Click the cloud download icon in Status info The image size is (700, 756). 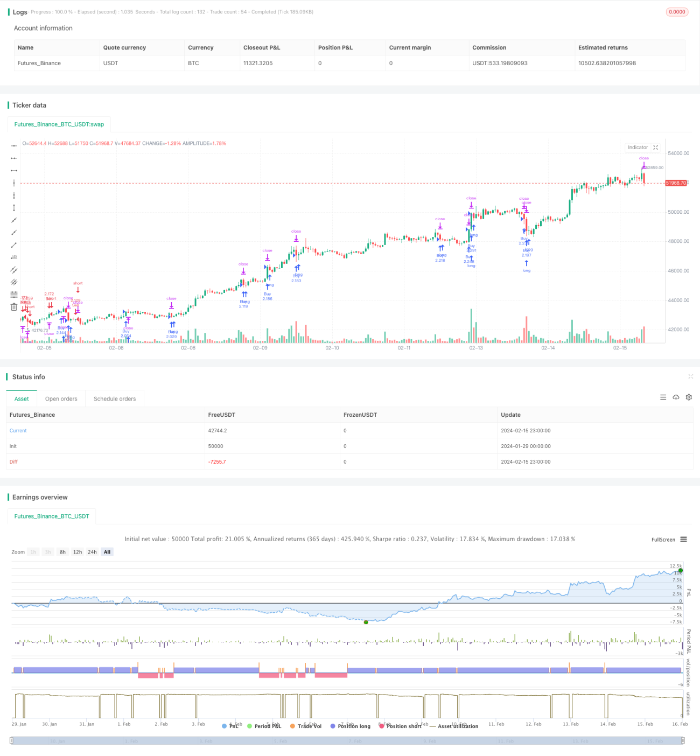pos(676,397)
